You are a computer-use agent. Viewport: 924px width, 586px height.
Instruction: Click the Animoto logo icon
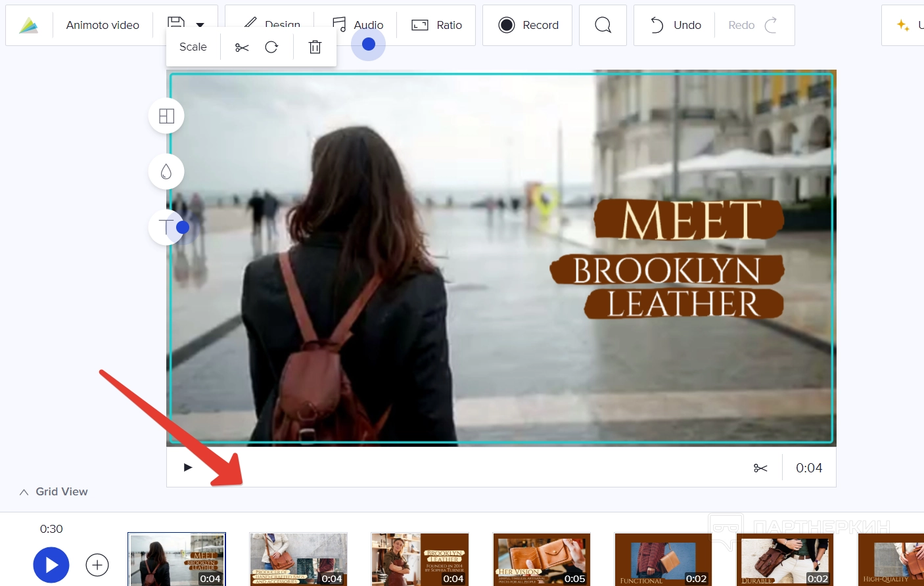[x=28, y=26]
